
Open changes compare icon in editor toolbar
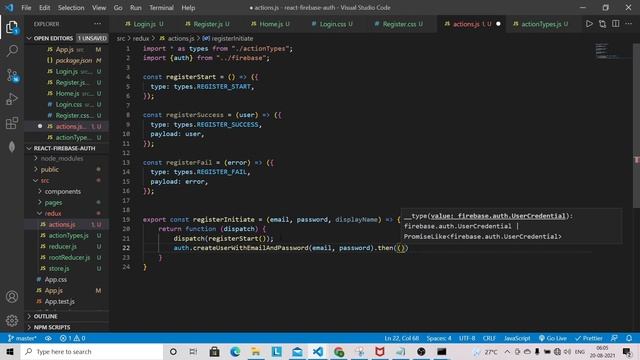602,24
